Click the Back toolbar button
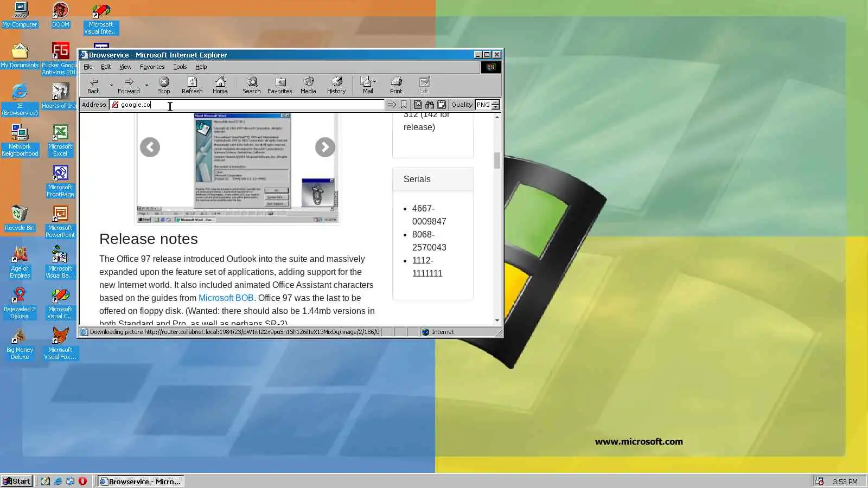Image resolution: width=868 pixels, height=488 pixels. point(94,85)
